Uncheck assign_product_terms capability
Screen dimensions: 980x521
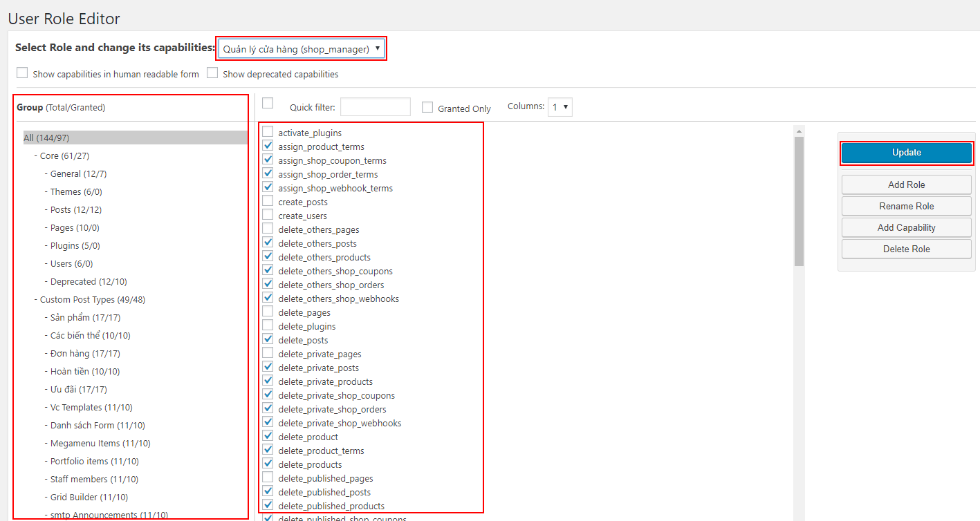point(268,146)
